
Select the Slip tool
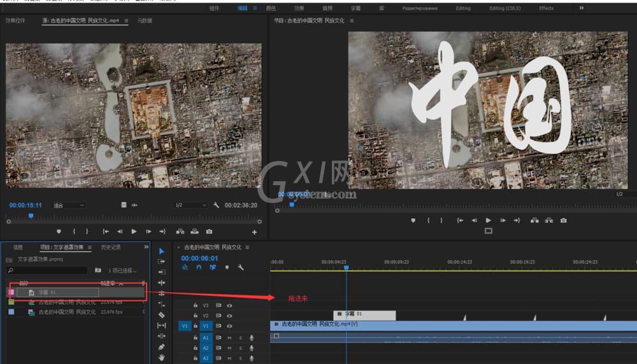[161, 325]
